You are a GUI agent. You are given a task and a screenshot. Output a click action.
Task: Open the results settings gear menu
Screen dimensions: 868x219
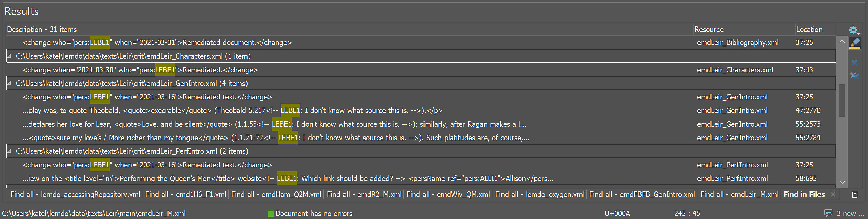pos(854,30)
